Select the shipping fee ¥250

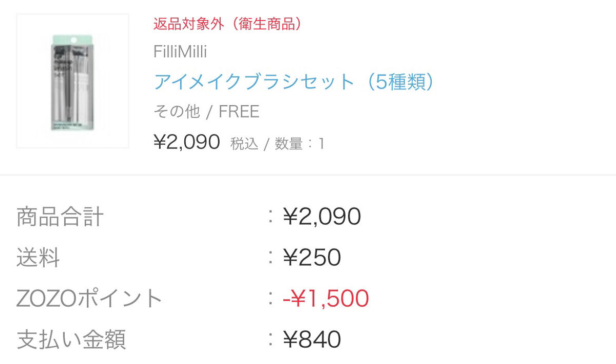[x=312, y=257]
